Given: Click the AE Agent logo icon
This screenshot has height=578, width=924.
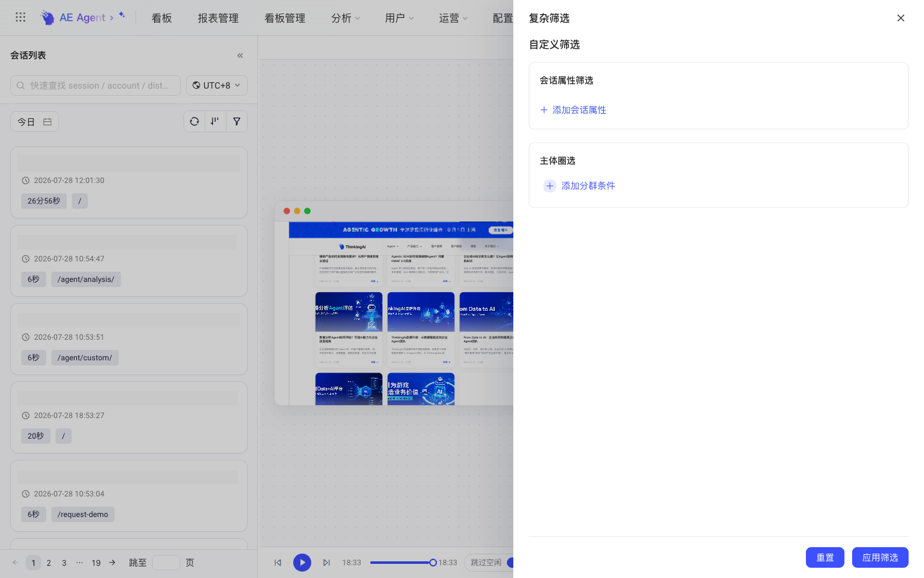Looking at the screenshot, I should tap(47, 17).
